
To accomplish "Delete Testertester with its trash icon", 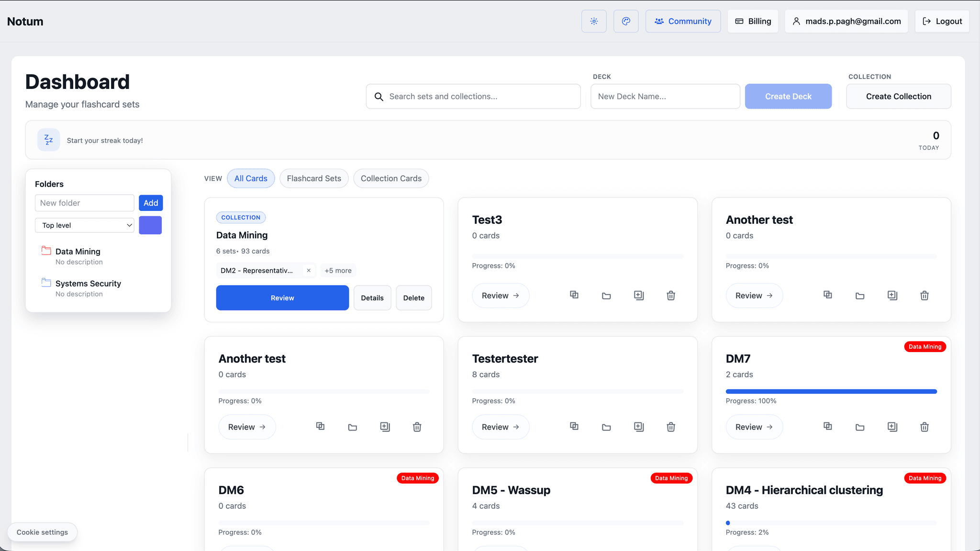I will click(x=671, y=427).
